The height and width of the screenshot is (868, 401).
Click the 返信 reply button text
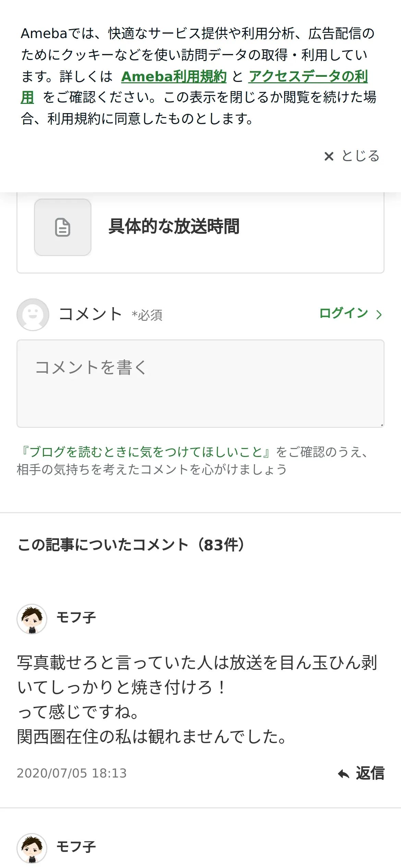370,773
